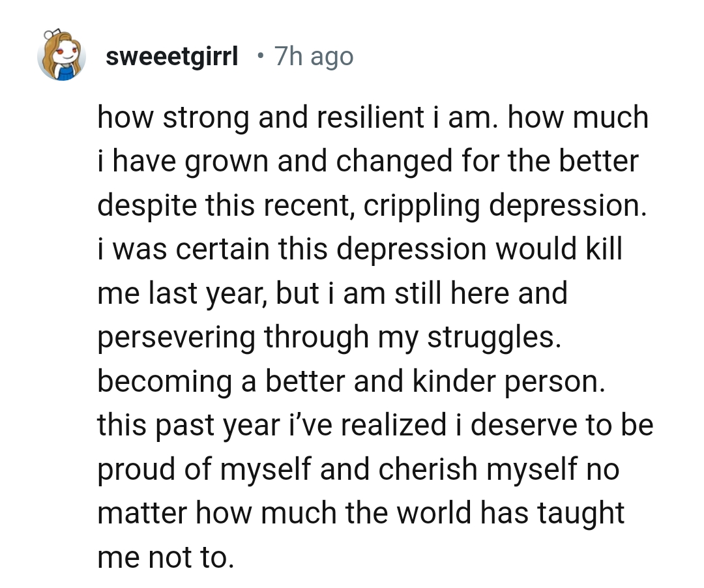Click the final line "me not to."
The height and width of the screenshot is (588, 704).
[164, 557]
